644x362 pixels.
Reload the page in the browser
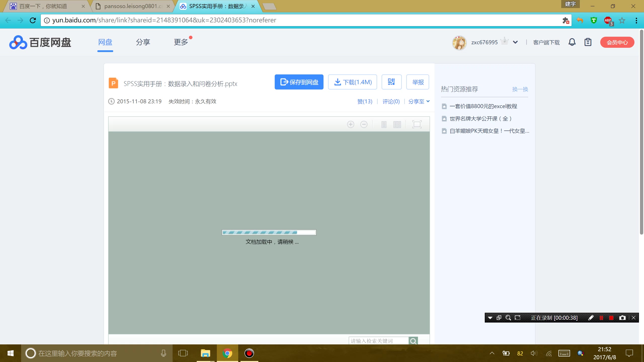[x=33, y=20]
